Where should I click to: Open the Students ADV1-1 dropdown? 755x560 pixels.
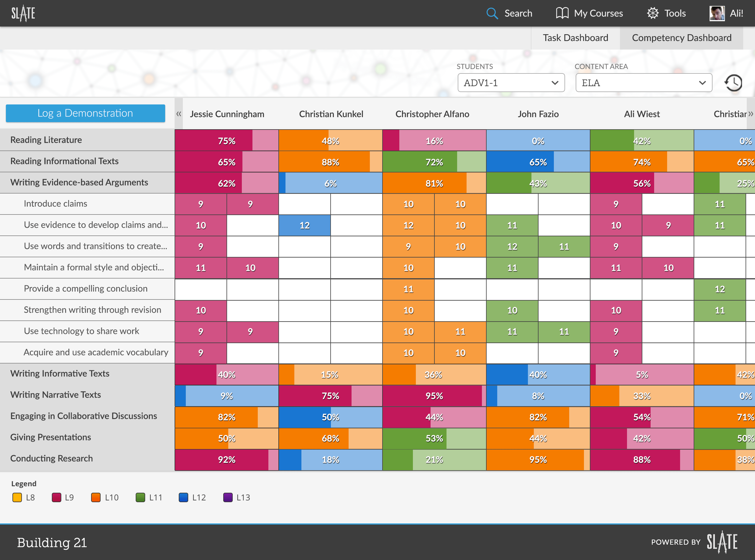(511, 83)
